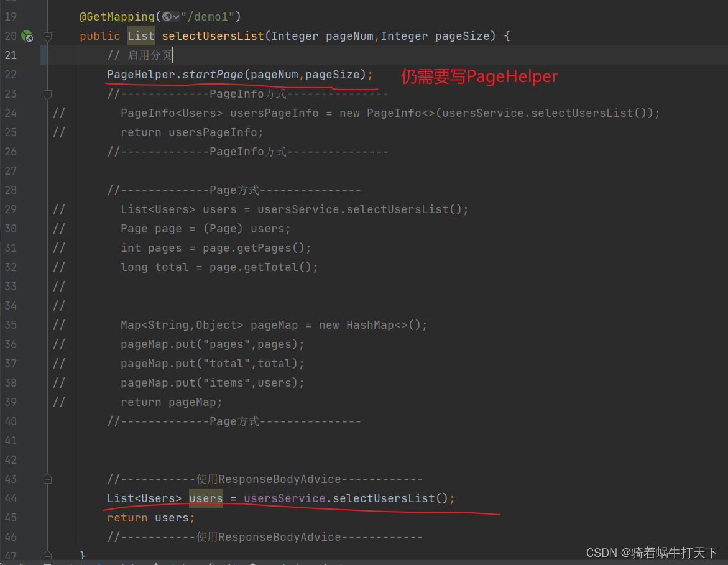Click line number 30 in the gutter
Image resolution: width=728 pixels, height=565 pixels.
11,228
